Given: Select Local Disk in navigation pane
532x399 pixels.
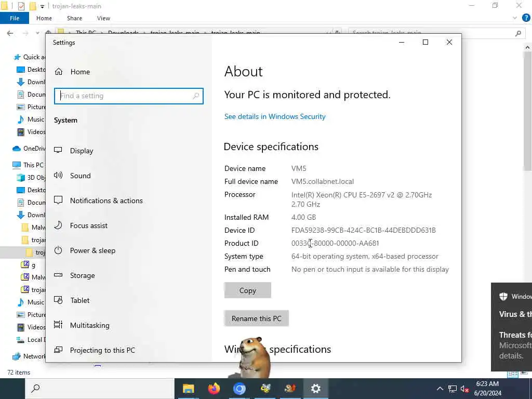Looking at the screenshot, I should [x=31, y=340].
